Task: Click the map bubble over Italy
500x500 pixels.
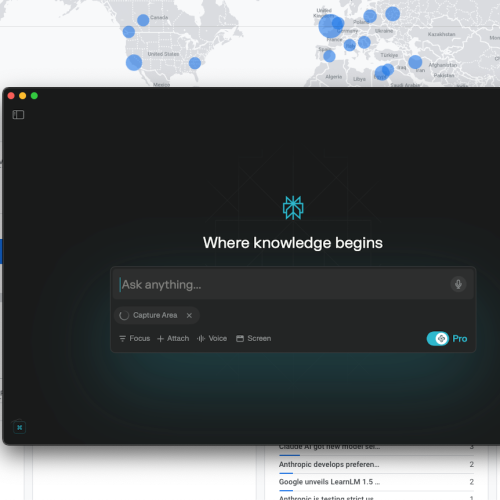Action: [350, 45]
